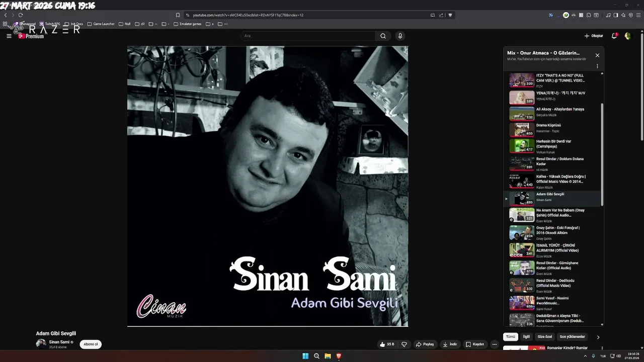Open the Windows Start button
The height and width of the screenshot is (362, 644).
click(x=305, y=356)
